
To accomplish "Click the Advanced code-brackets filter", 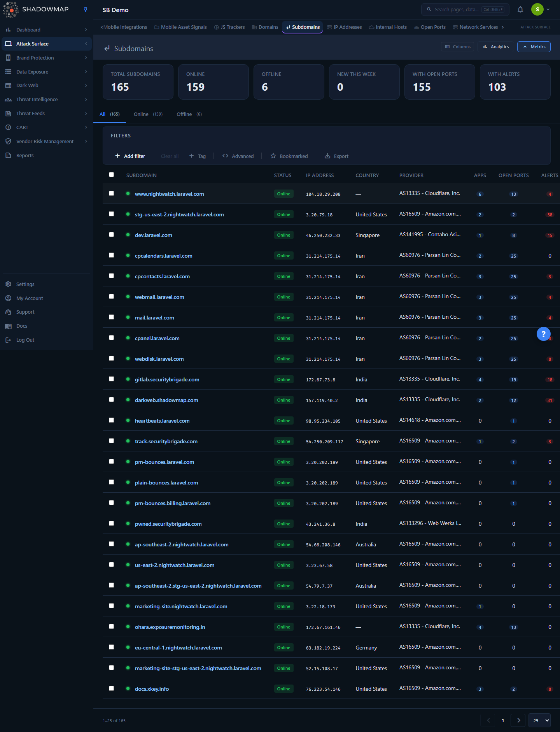I will coord(238,156).
